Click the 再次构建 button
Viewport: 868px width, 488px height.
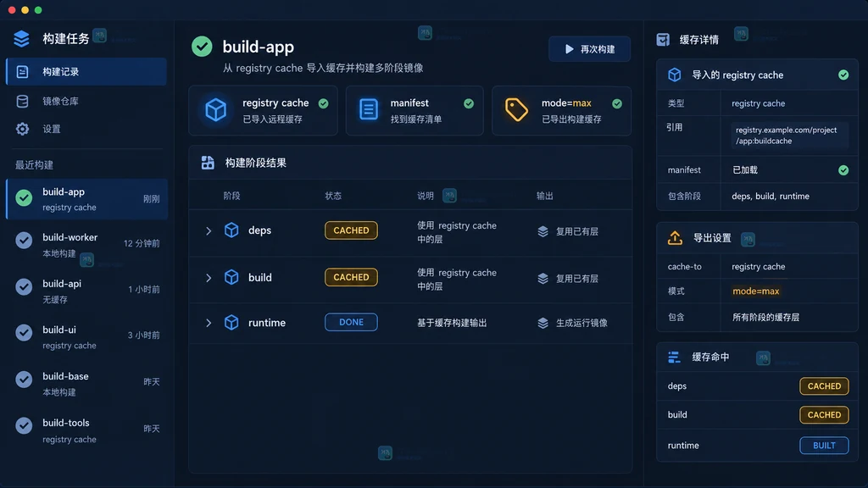click(x=590, y=49)
